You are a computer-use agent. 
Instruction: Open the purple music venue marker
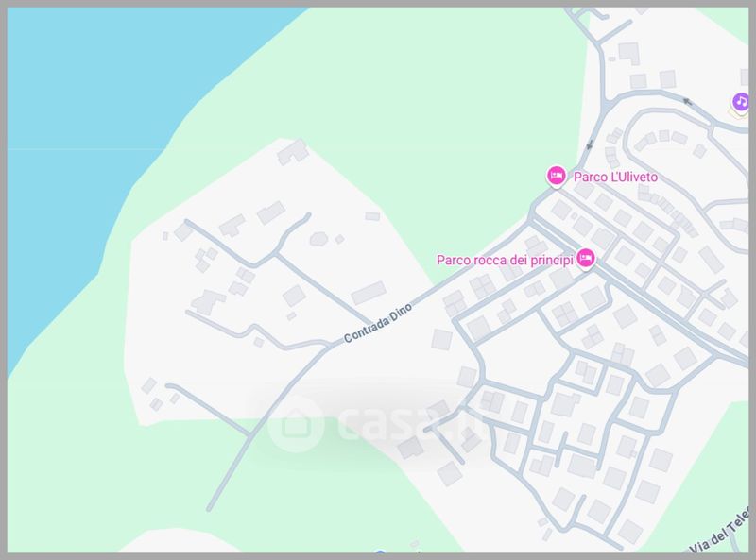[x=740, y=102]
